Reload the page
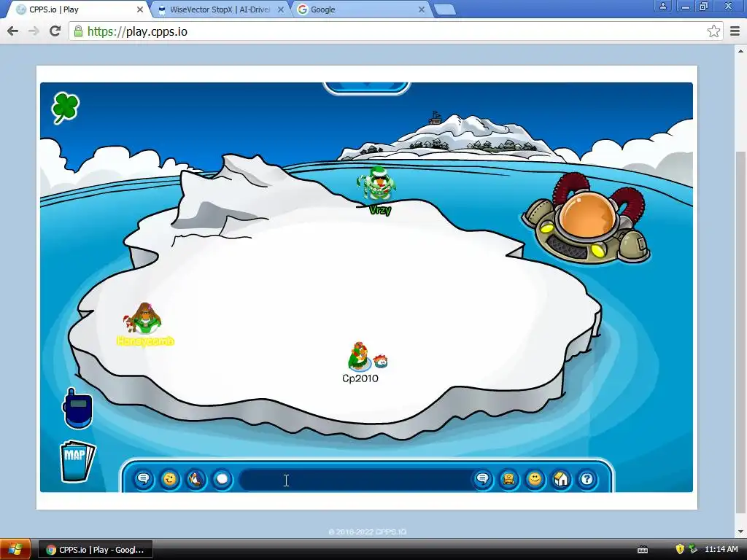747x560 pixels. point(55,31)
